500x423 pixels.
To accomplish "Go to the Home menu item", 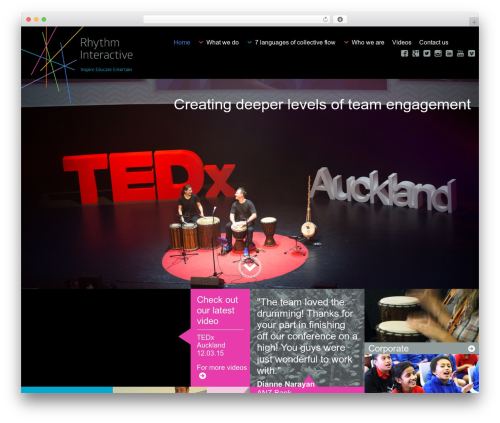I will 182,42.
